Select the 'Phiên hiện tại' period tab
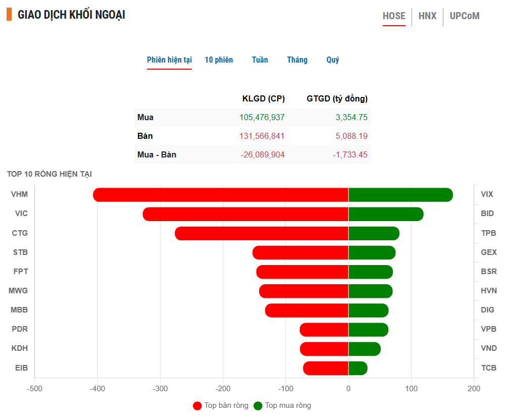Image resolution: width=511 pixels, height=420 pixels. point(169,60)
